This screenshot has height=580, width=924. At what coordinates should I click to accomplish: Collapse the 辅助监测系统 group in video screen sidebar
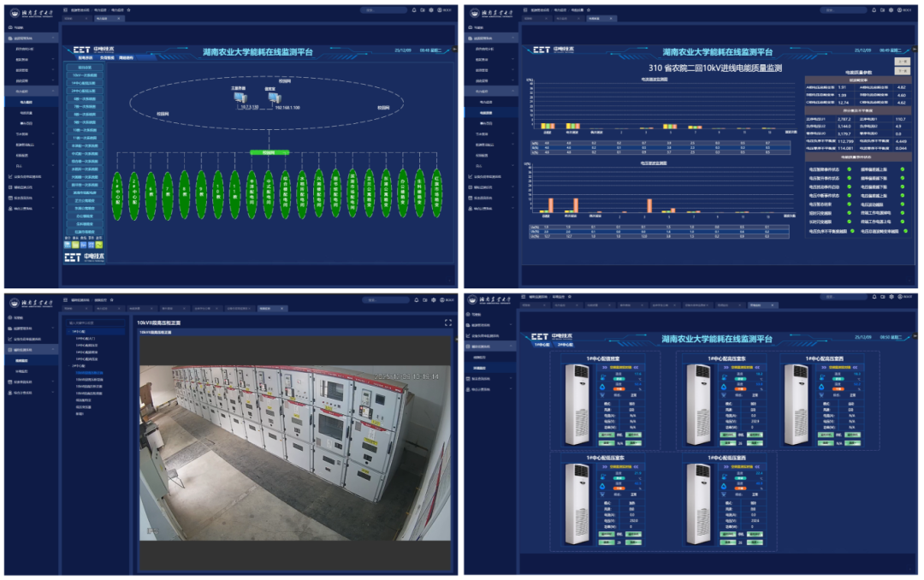(53, 350)
